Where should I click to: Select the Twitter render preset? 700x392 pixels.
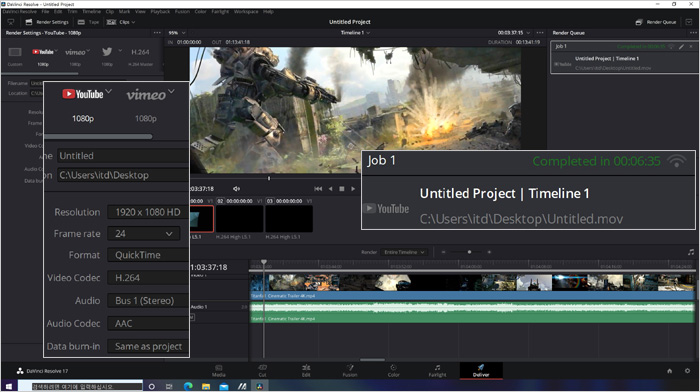pyautogui.click(x=107, y=56)
